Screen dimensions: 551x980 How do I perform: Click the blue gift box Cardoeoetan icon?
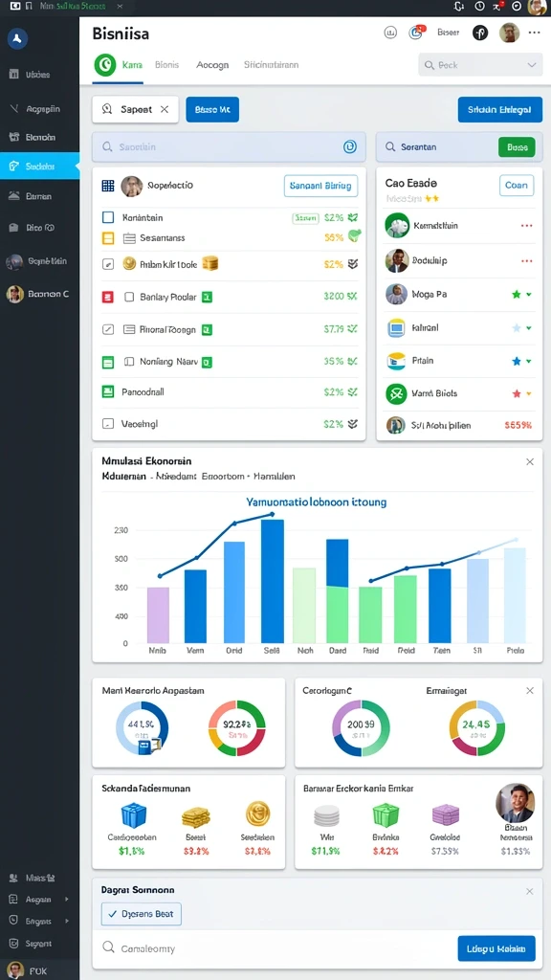[x=132, y=815]
